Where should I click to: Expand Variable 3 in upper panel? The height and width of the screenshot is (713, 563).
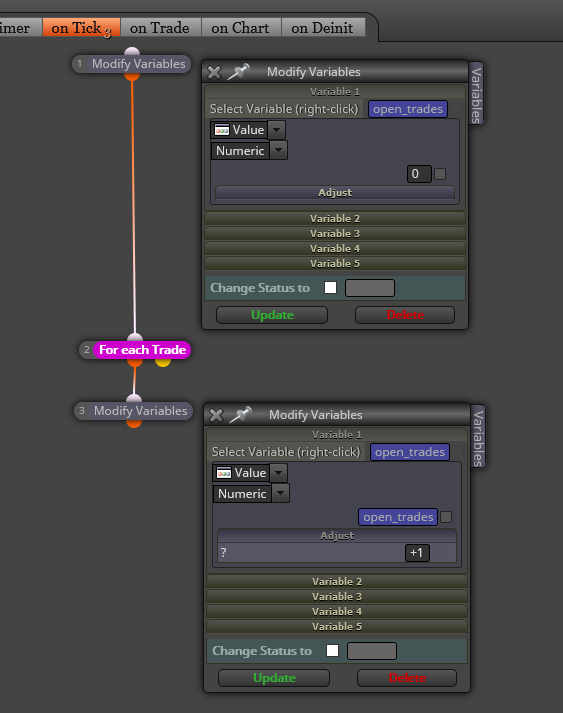[x=335, y=233]
